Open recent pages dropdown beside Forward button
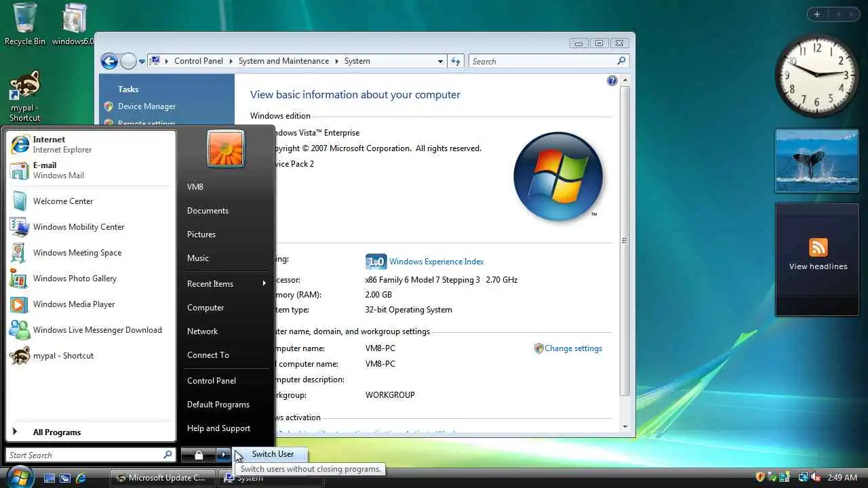The height and width of the screenshot is (488, 868). [x=142, y=61]
